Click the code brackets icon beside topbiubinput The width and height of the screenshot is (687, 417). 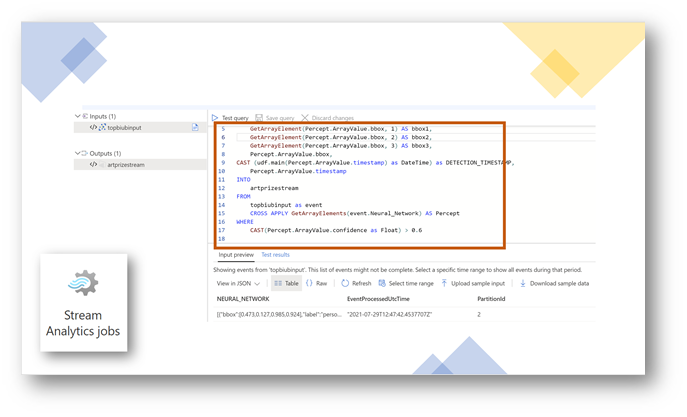coord(93,127)
